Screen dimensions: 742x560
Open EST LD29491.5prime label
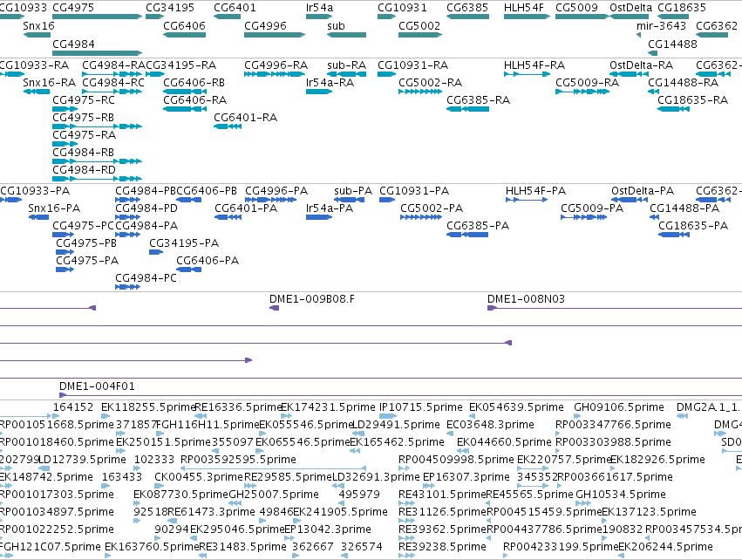(396, 425)
